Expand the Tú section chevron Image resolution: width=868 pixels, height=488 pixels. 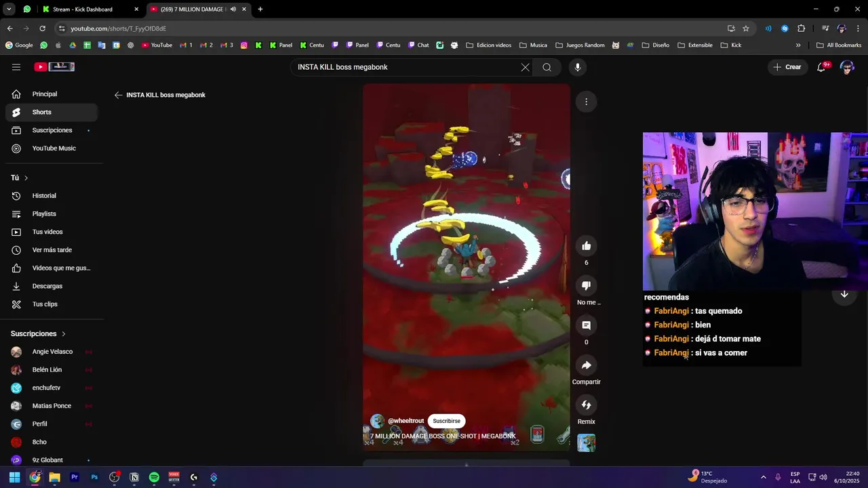click(26, 178)
